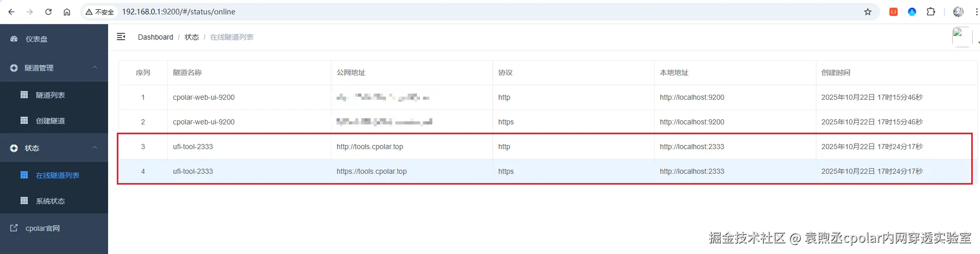Click row 3 http://localhost:2333 local address
This screenshot has height=254, width=980.
click(x=692, y=147)
